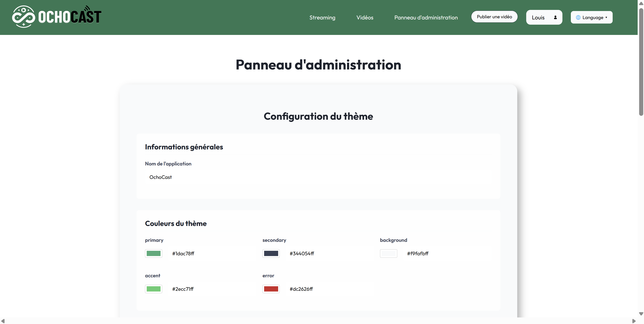Click the globe icon in Language selector

tap(578, 18)
